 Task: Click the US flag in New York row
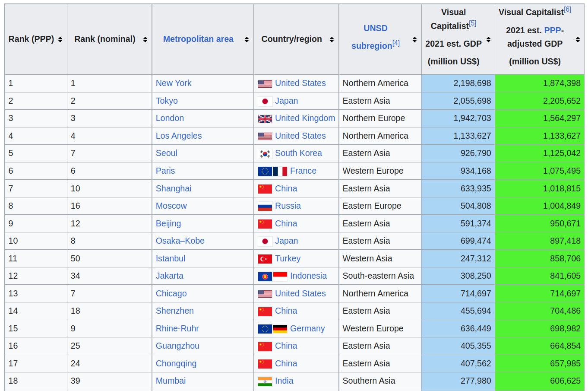coord(265,84)
